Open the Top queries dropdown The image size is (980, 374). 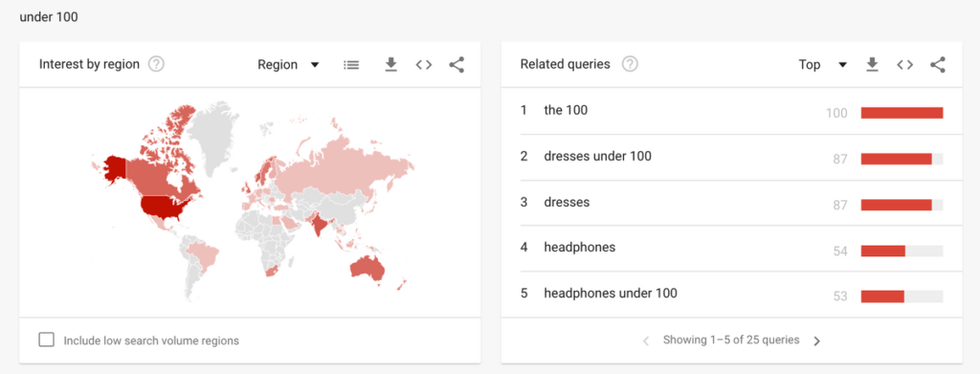click(822, 65)
